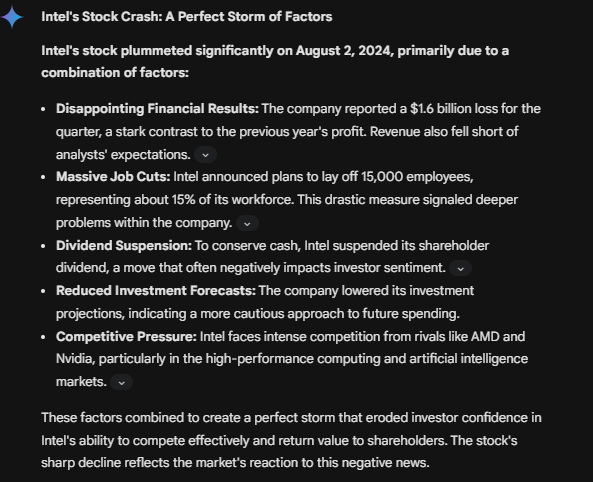Expand source chevron after "investor sentiment."

(460, 269)
